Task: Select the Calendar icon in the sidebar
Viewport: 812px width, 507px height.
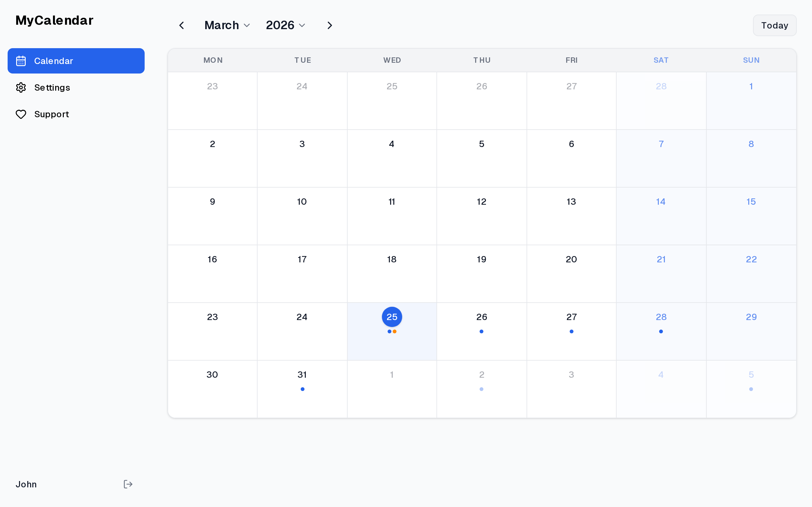Action: pyautogui.click(x=21, y=61)
